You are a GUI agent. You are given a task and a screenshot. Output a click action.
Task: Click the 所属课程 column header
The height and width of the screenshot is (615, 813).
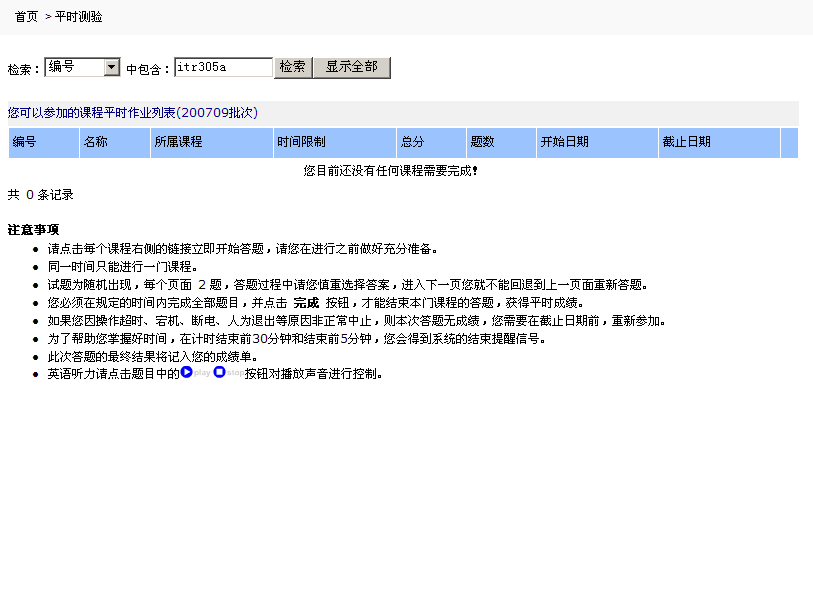[178, 143]
